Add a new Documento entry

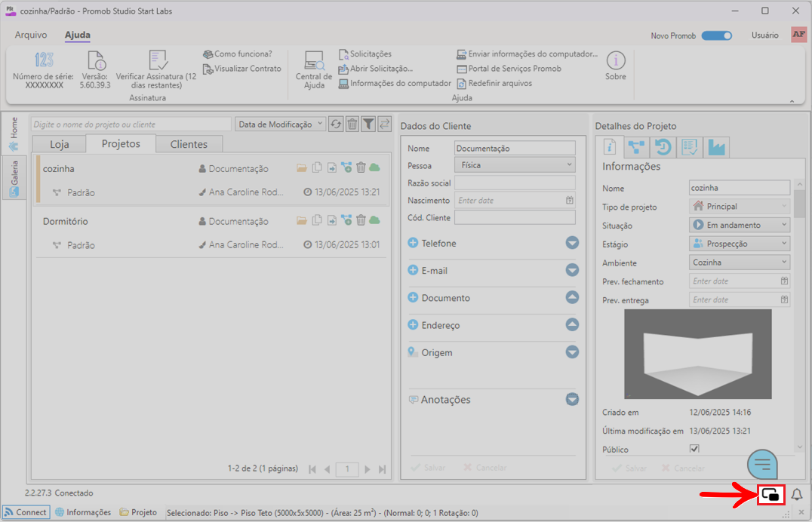413,298
